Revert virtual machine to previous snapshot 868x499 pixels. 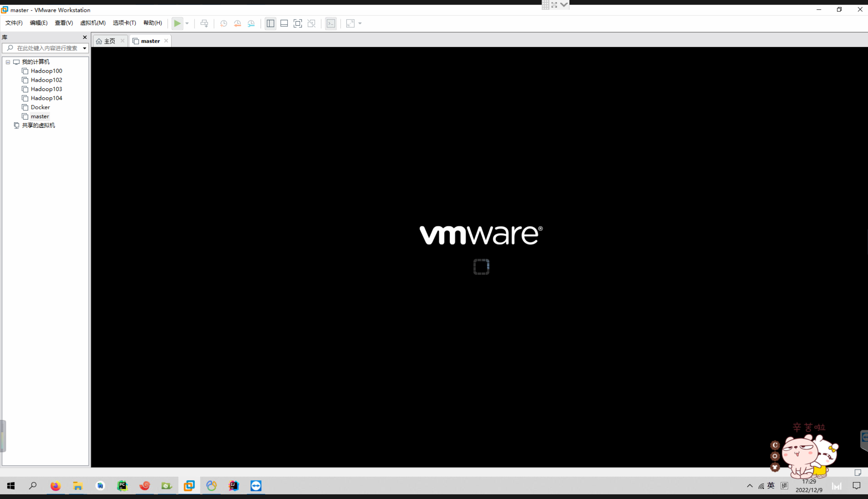[237, 23]
